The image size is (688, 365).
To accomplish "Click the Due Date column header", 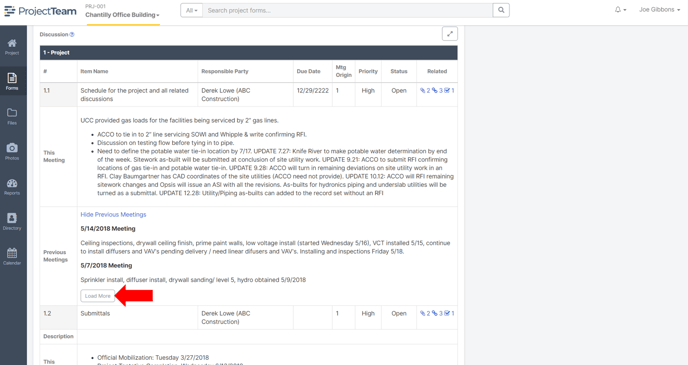I will (308, 71).
